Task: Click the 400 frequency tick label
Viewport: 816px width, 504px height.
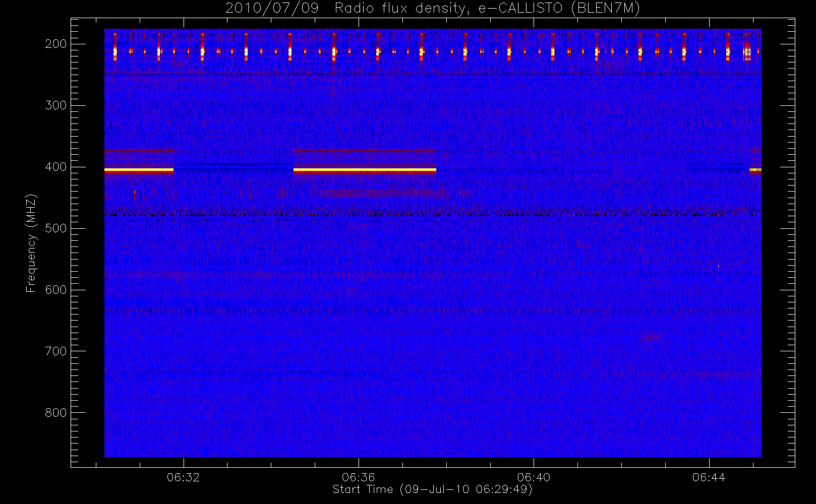Action: (x=56, y=167)
